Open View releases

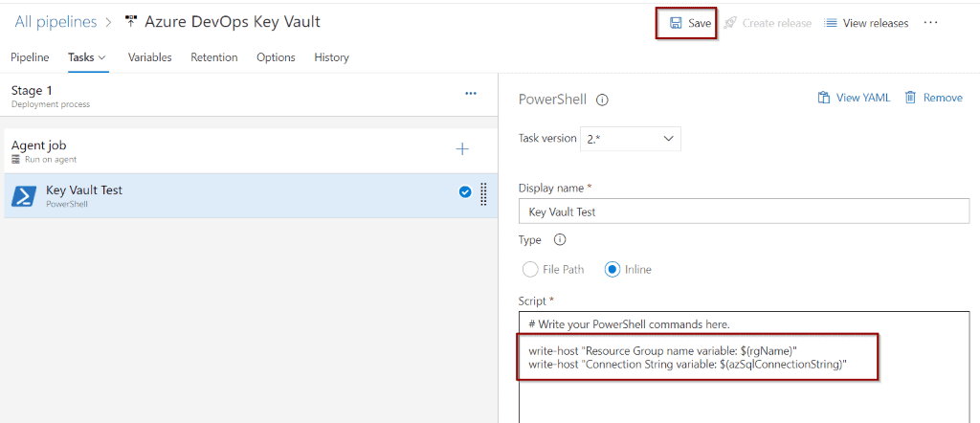pyautogui.click(x=866, y=23)
